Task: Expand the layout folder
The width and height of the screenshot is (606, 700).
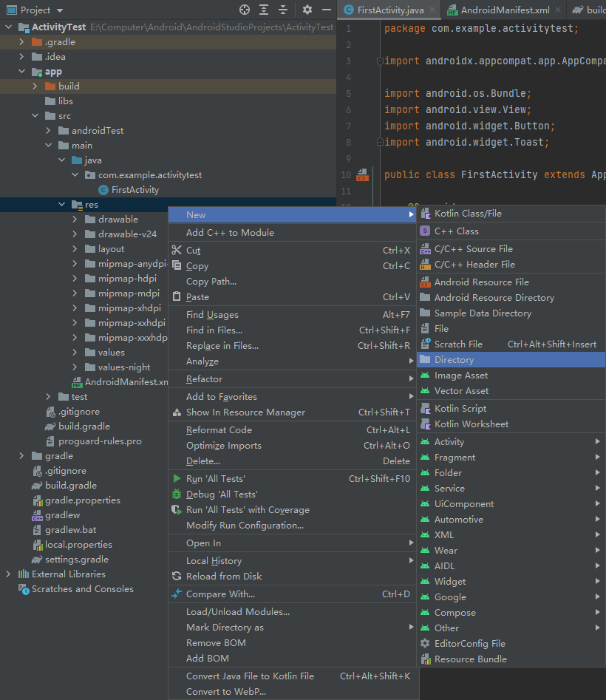Action: (x=75, y=248)
